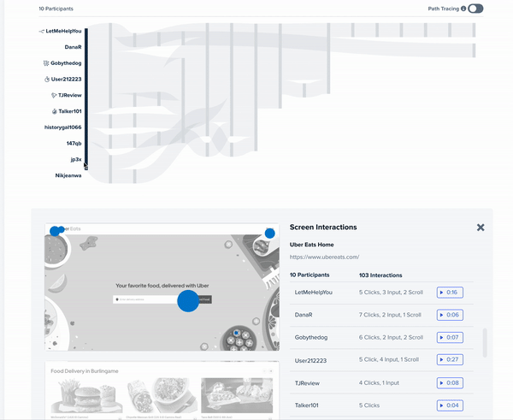The width and height of the screenshot is (513, 420).
Task: Click the icon beside User212223 name
Action: 47,80
